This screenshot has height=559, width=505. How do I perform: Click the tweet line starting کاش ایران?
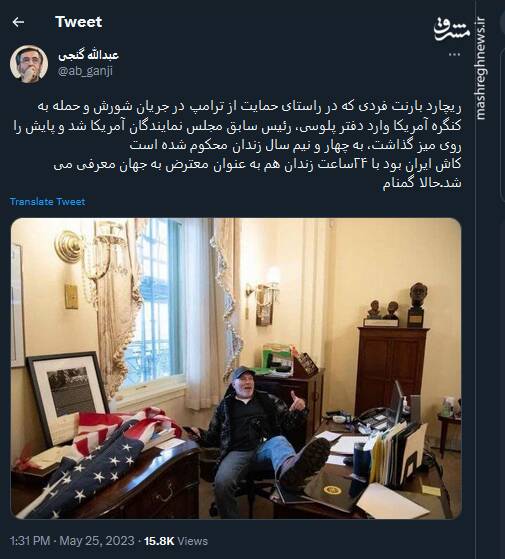257,164
